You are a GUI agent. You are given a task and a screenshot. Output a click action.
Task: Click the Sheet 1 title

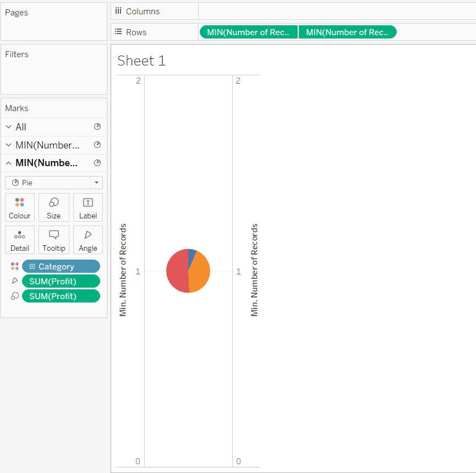[141, 61]
